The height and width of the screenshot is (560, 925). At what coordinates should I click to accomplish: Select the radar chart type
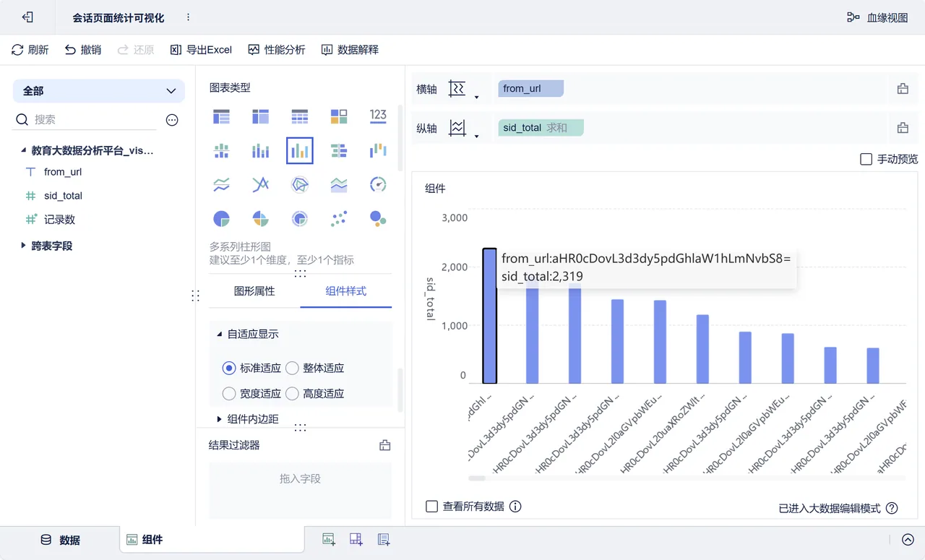click(x=299, y=185)
